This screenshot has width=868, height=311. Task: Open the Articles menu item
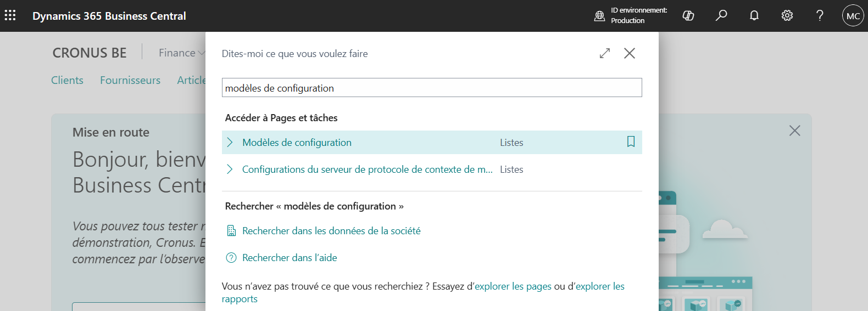[x=191, y=80]
